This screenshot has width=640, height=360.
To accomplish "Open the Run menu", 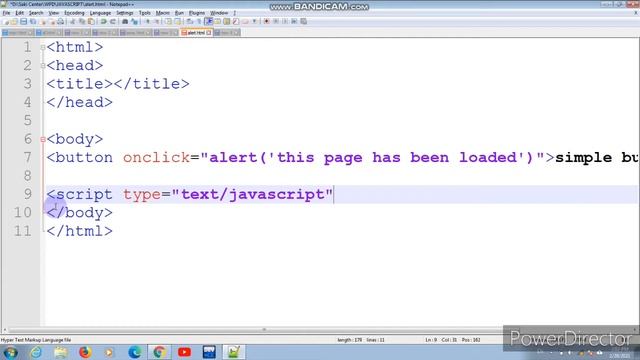I will pyautogui.click(x=179, y=13).
